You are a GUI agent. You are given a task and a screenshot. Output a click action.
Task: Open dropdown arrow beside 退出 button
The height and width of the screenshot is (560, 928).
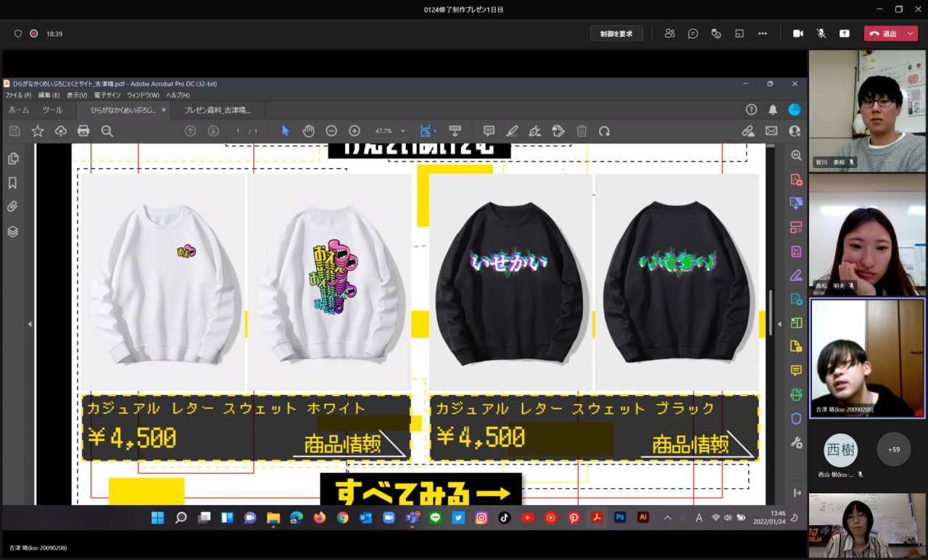(909, 33)
